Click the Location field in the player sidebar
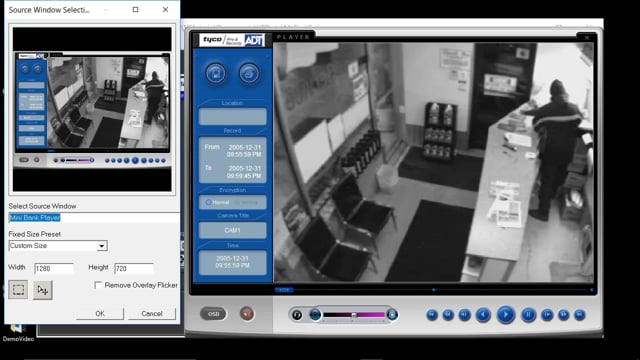The image size is (640, 360). point(232,116)
